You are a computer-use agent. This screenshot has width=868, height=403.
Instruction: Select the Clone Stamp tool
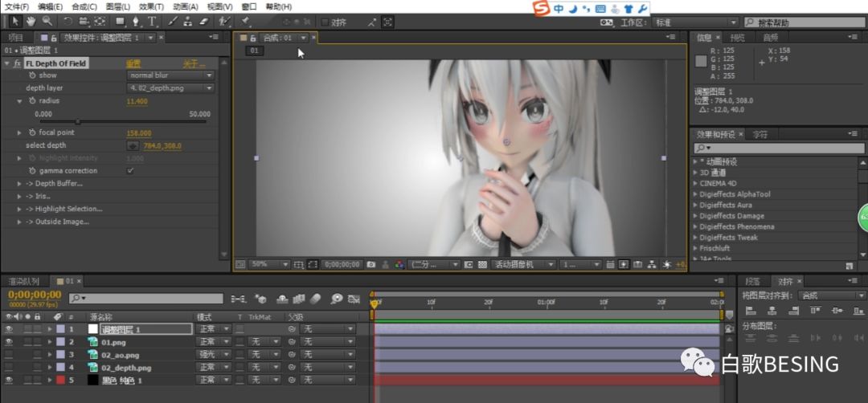[x=188, y=22]
